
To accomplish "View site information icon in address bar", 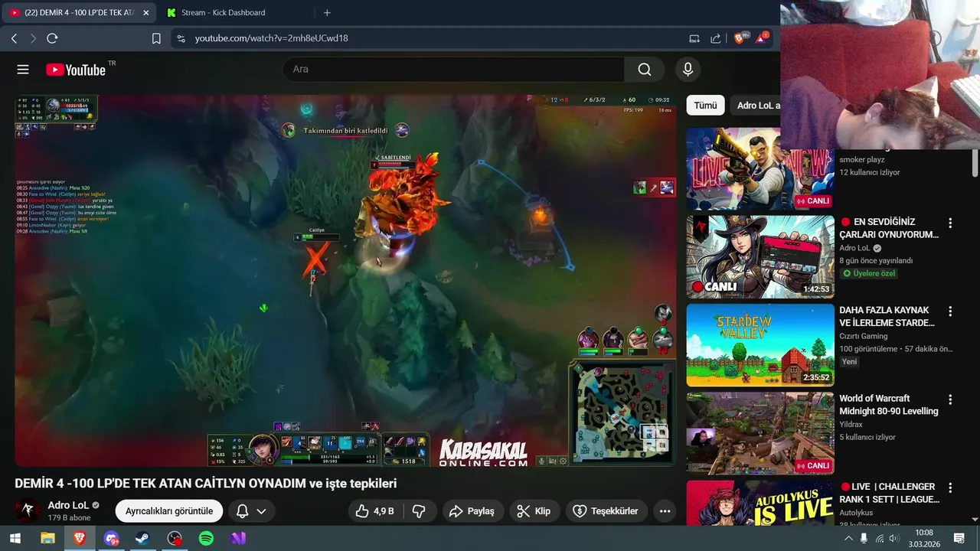I will pos(181,38).
